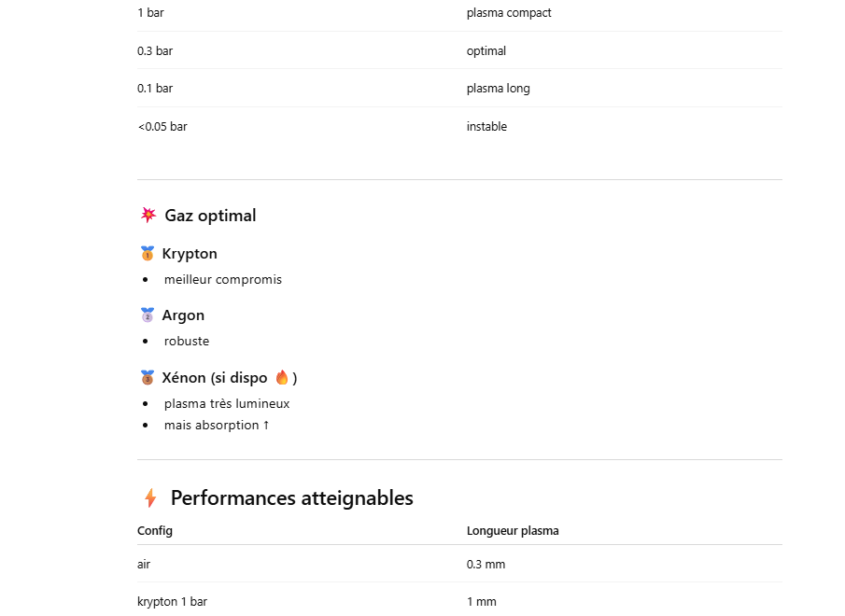Click the 'Performances atteignables' heading
Viewport: 845px width, 616px height.
click(291, 498)
